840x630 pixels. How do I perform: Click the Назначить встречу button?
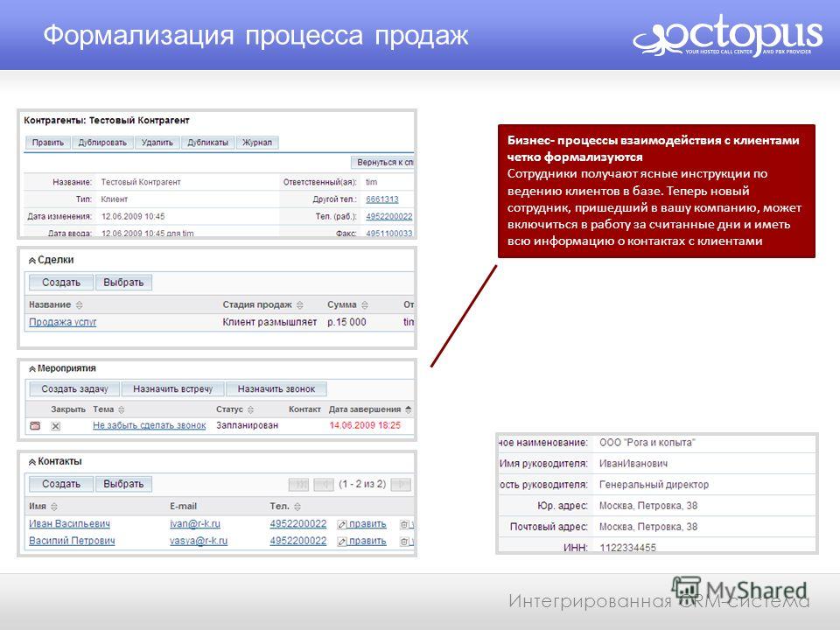point(172,388)
